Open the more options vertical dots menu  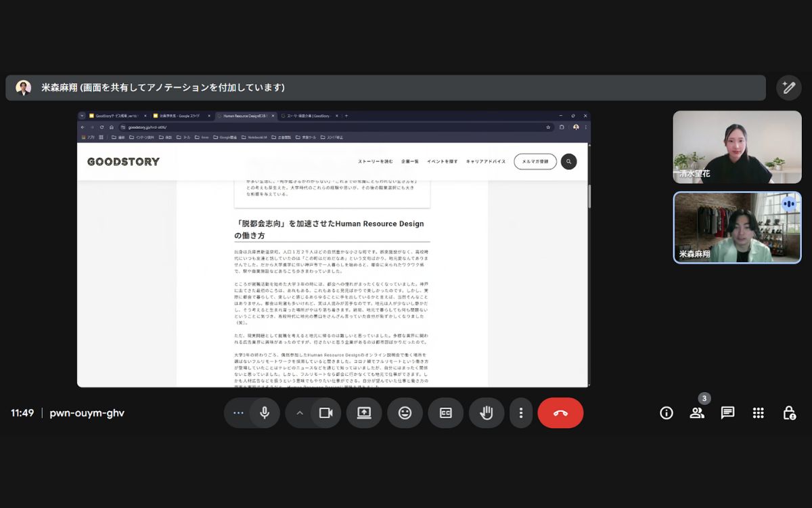click(x=520, y=413)
